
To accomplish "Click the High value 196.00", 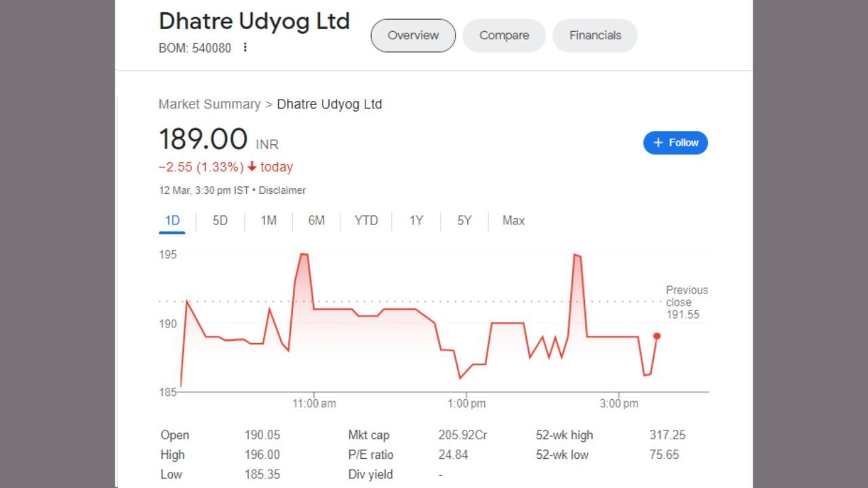I will 262,455.
